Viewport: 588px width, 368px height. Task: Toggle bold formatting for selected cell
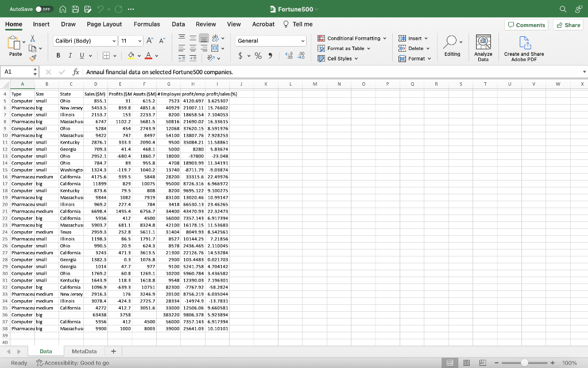click(x=59, y=56)
